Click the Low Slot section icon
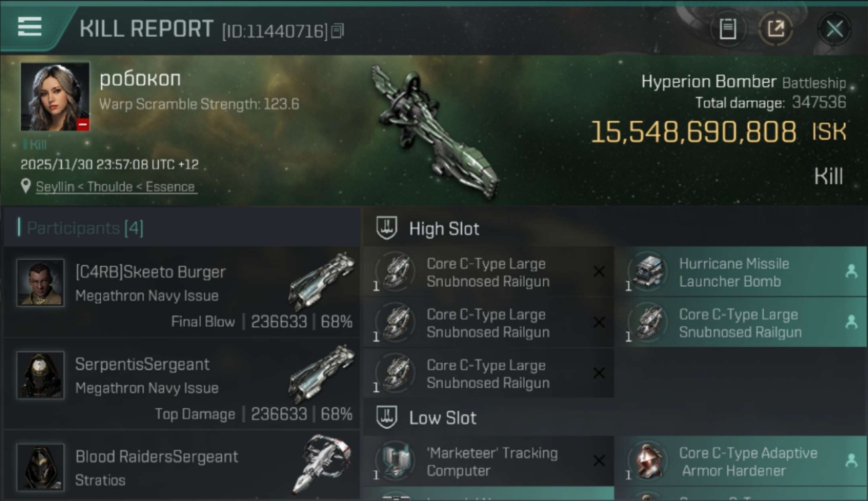Screen dimensions: 868x501 click(x=387, y=418)
